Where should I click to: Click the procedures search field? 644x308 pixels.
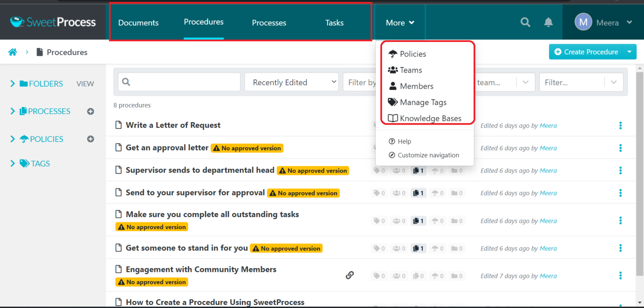179,82
